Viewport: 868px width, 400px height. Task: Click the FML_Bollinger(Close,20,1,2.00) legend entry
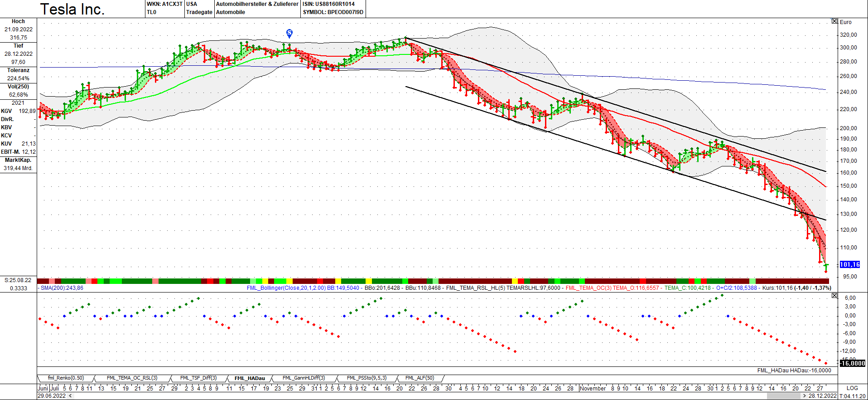coord(286,288)
